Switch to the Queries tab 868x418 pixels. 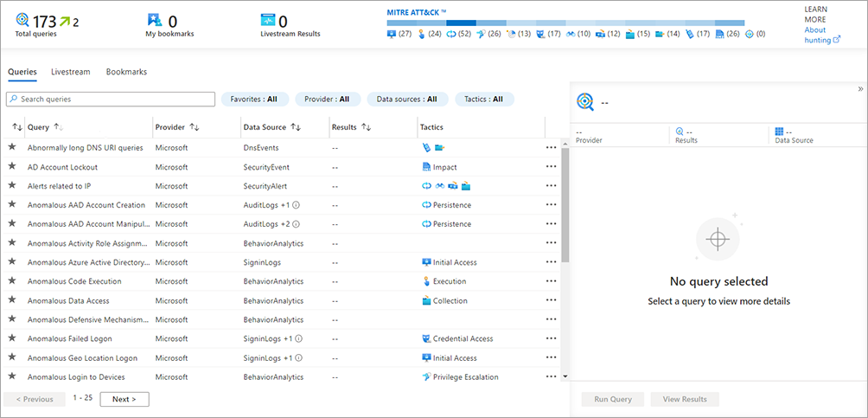22,72
